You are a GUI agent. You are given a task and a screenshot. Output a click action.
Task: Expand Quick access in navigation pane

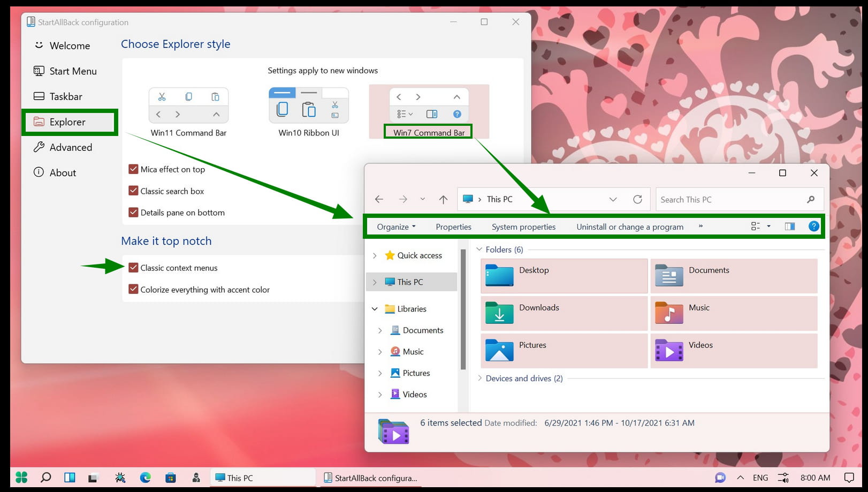point(375,255)
